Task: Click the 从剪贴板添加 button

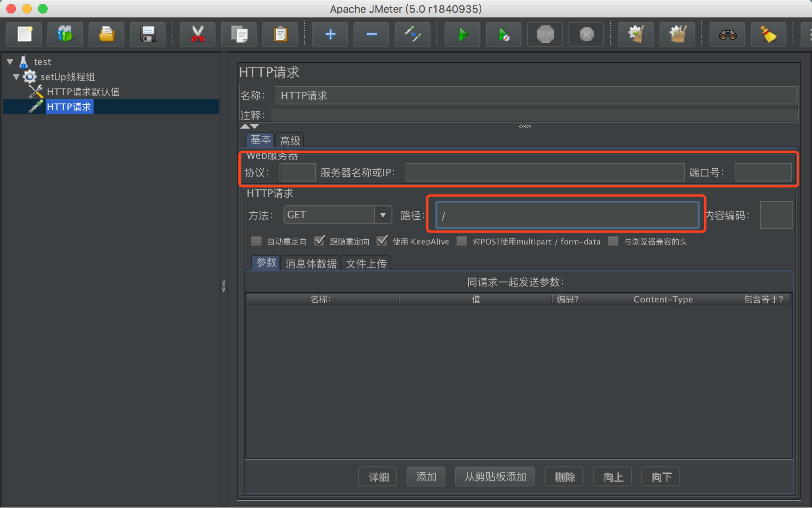Action: pyautogui.click(x=495, y=477)
